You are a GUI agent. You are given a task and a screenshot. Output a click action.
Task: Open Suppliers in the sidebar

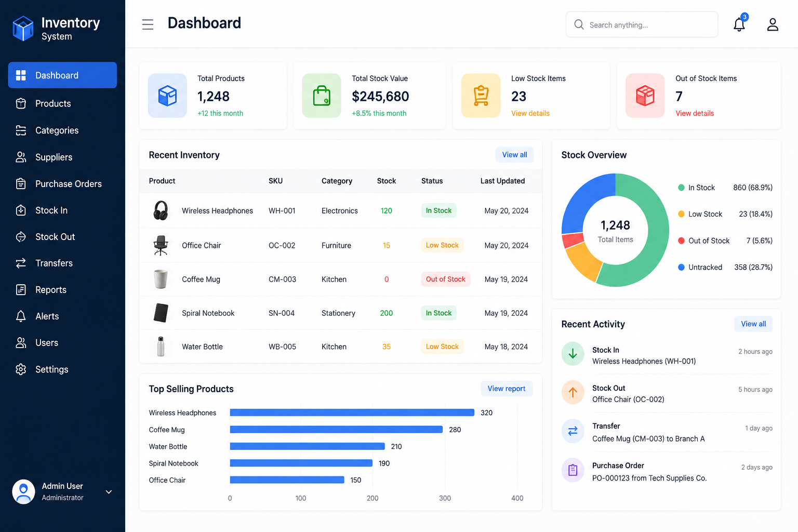click(62, 157)
